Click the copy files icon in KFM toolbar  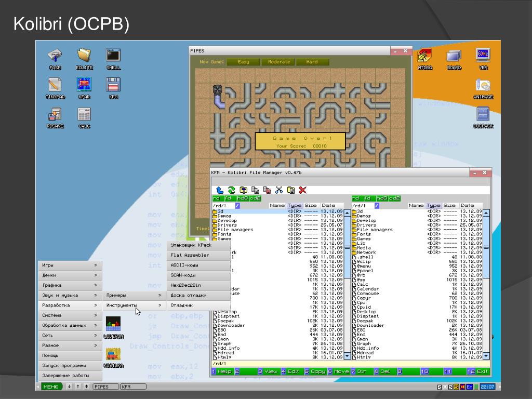[255, 190]
